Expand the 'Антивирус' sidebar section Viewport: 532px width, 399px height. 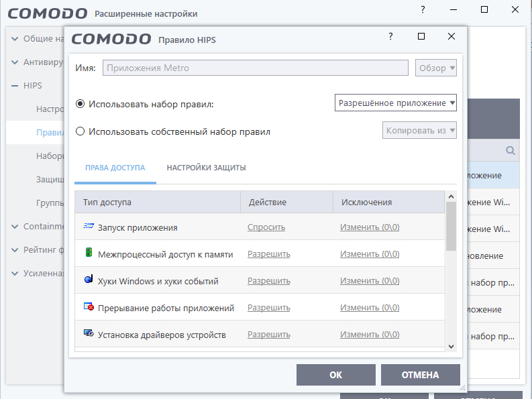(x=15, y=62)
